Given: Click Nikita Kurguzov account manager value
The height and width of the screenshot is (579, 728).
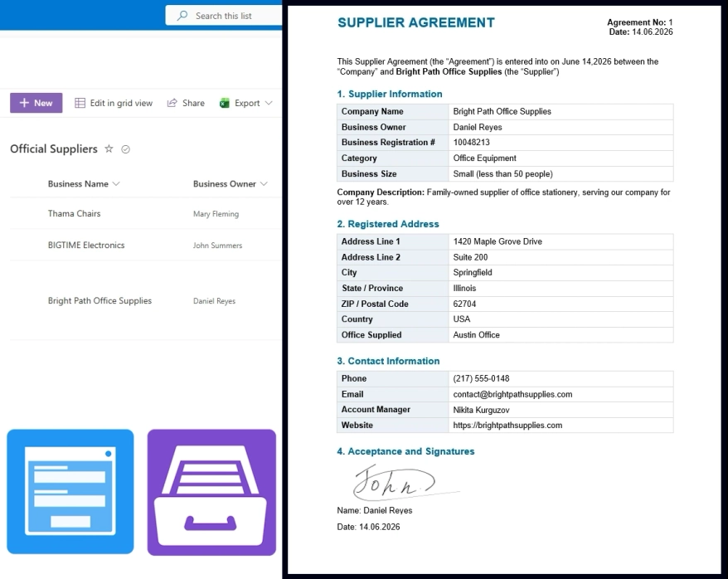Looking at the screenshot, I should click(x=482, y=410).
